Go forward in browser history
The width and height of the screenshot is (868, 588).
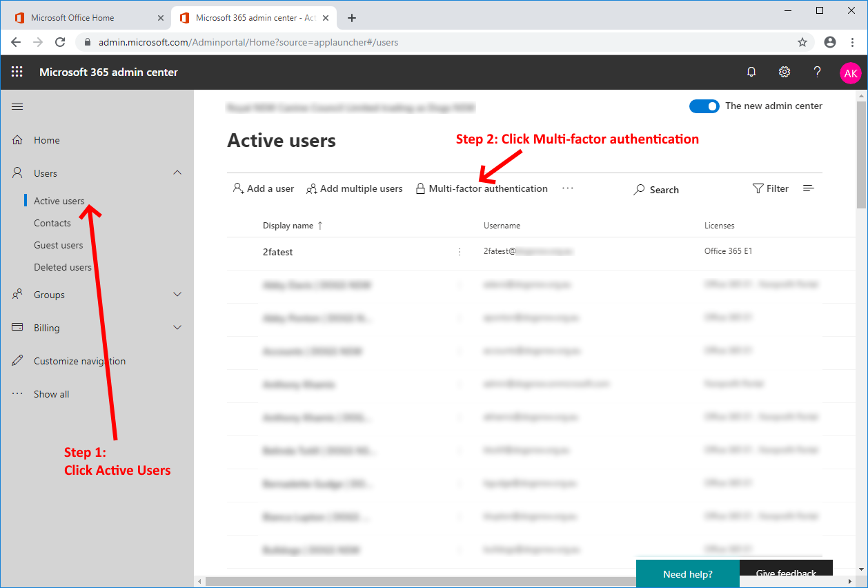coord(38,42)
